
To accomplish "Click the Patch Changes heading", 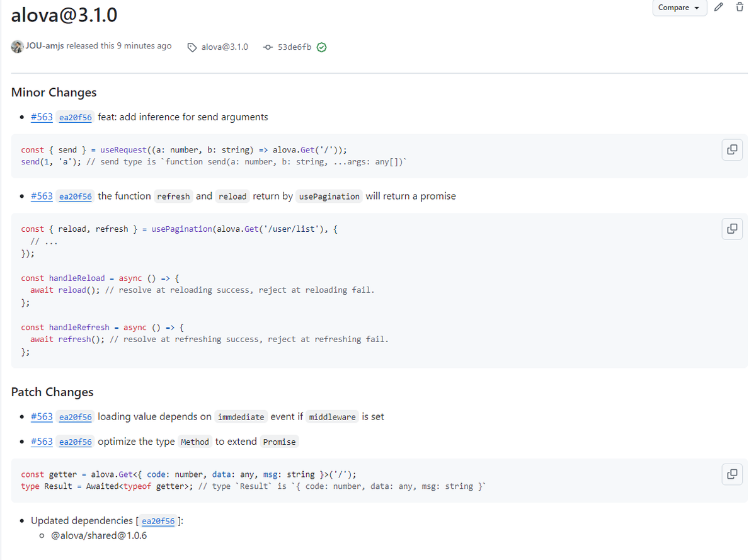I will (52, 392).
